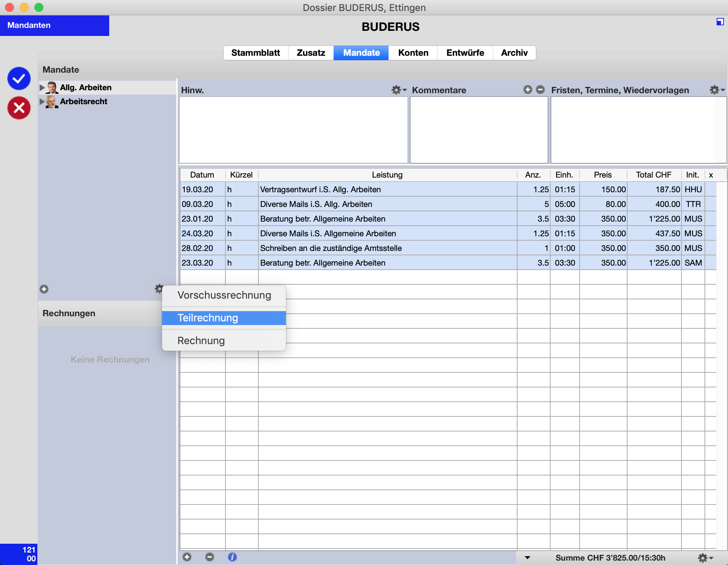This screenshot has height=565, width=728.
Task: Click the Preis column header
Action: (x=603, y=175)
